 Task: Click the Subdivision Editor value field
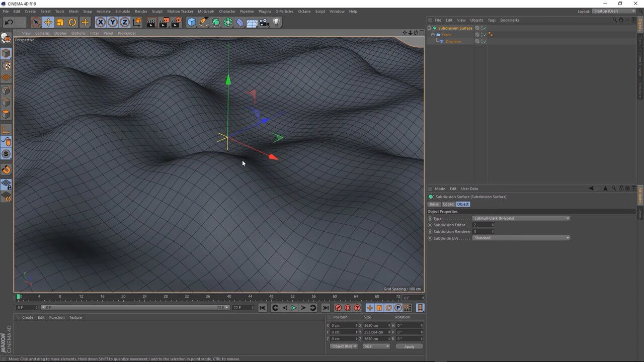[482, 225]
